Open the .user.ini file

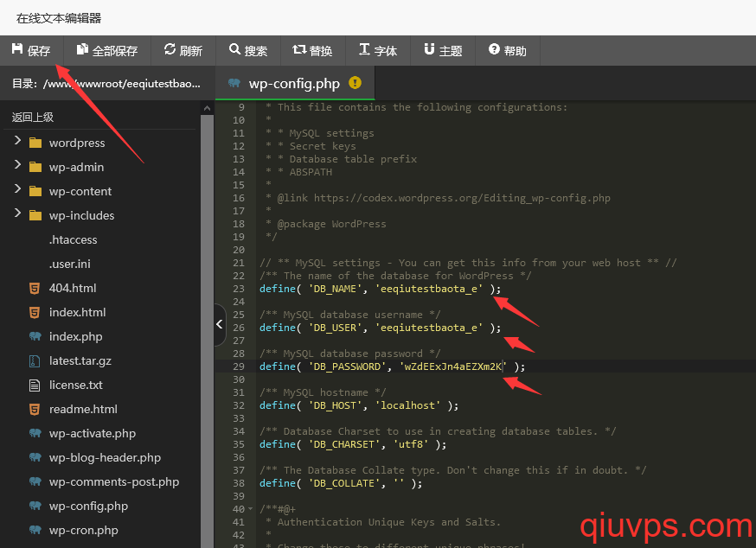(69, 264)
